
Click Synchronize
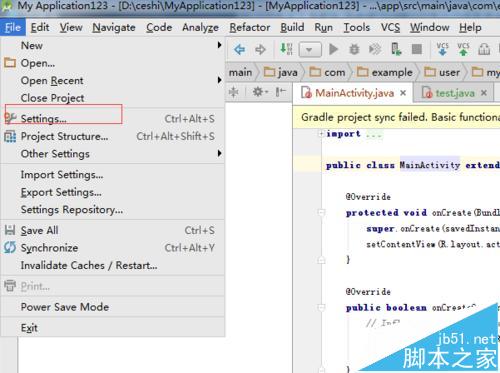[x=113, y=248]
